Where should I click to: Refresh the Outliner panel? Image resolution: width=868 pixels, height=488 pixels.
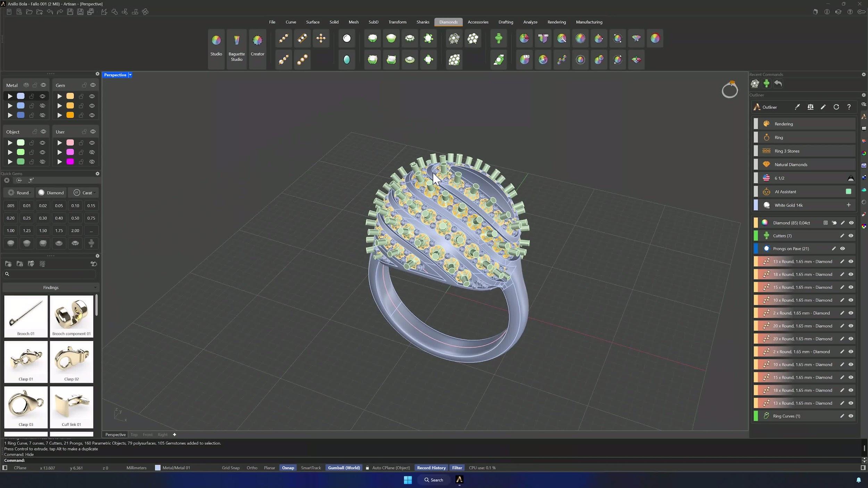click(836, 107)
